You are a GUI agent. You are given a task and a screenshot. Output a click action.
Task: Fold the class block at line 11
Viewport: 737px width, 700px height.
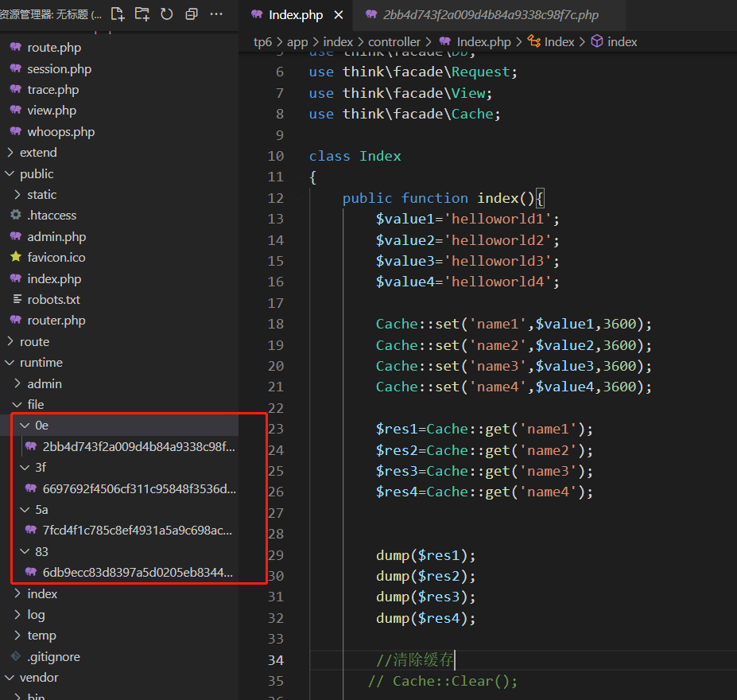[x=298, y=177]
